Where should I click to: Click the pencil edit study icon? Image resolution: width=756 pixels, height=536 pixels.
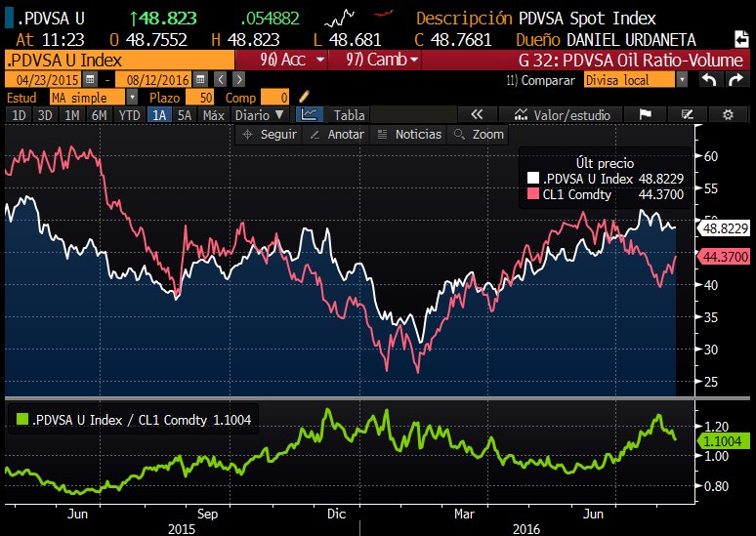click(304, 97)
